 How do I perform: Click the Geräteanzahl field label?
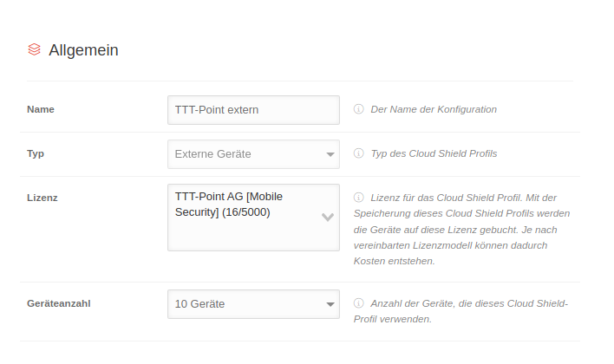click(59, 303)
